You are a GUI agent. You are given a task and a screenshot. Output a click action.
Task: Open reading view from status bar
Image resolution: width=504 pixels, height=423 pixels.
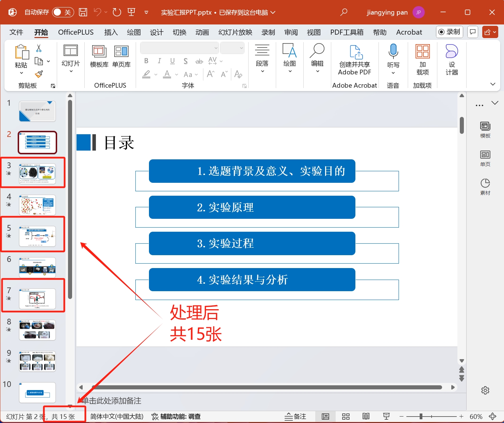(x=366, y=417)
